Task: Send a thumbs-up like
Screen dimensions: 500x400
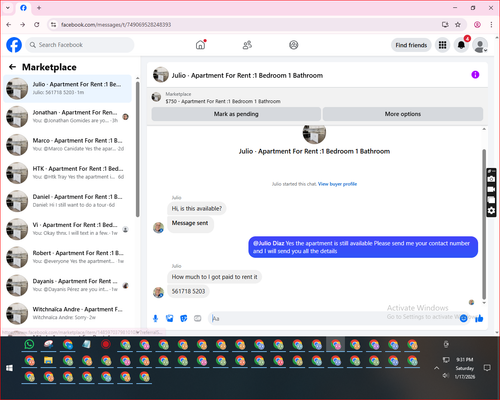Action: pos(479,319)
